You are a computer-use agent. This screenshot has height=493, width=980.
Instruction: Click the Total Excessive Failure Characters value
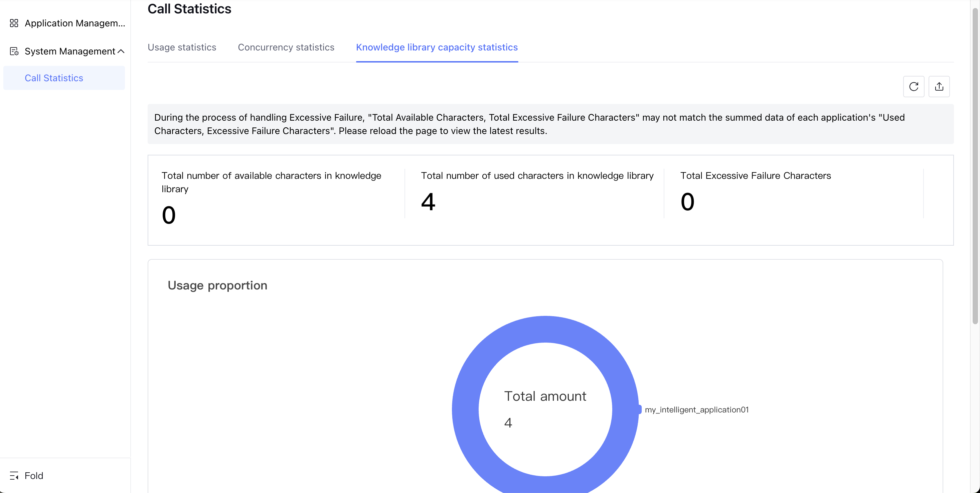(x=687, y=202)
